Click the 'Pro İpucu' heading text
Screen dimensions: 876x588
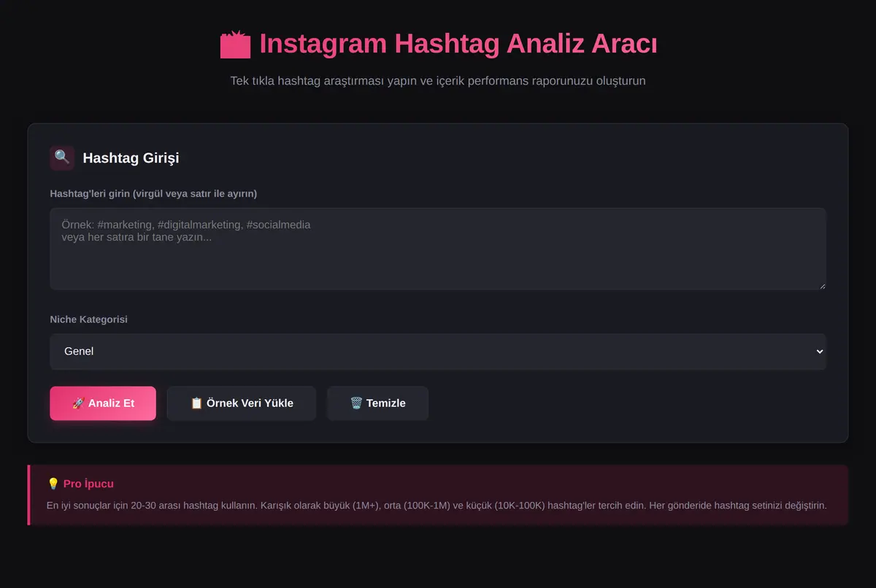88,484
